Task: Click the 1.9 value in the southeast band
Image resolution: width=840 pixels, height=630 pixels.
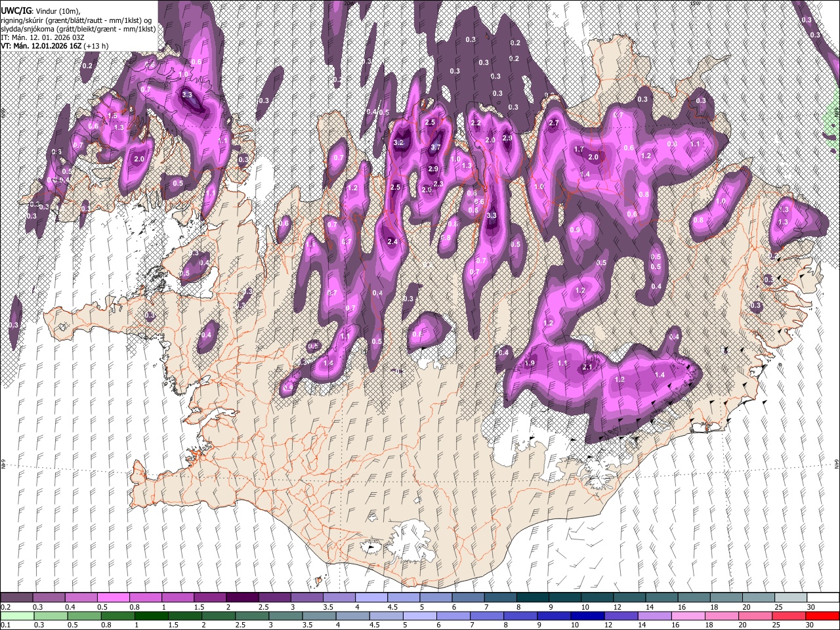Action: tap(530, 363)
